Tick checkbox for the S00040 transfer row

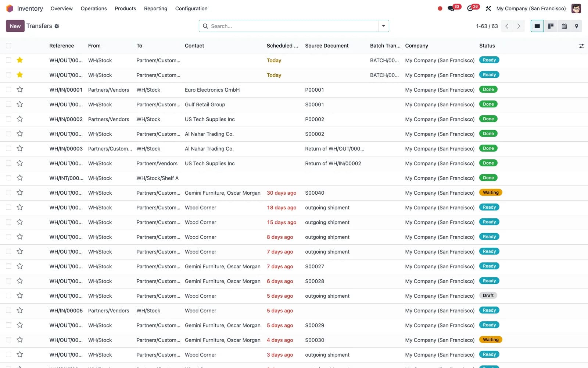pyautogui.click(x=8, y=192)
